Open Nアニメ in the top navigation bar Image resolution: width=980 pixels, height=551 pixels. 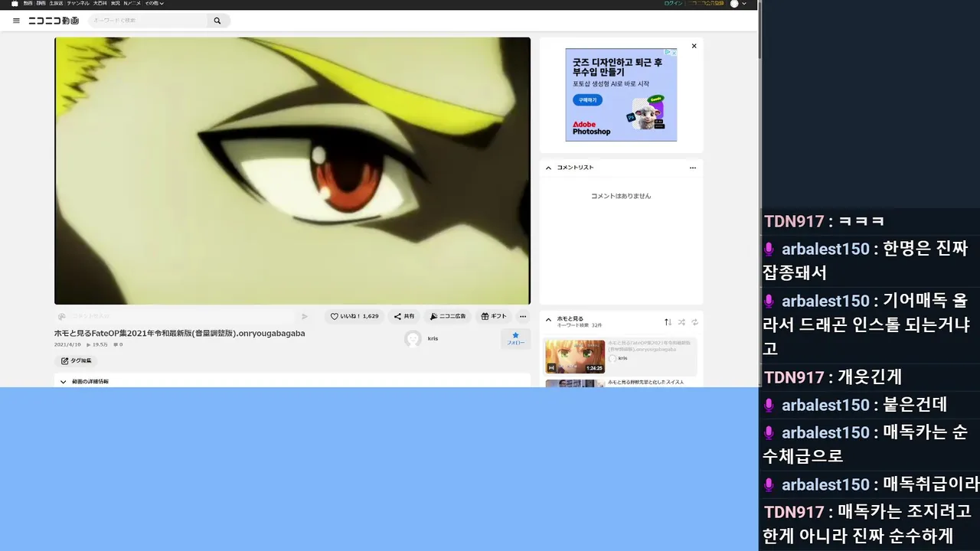coord(132,3)
